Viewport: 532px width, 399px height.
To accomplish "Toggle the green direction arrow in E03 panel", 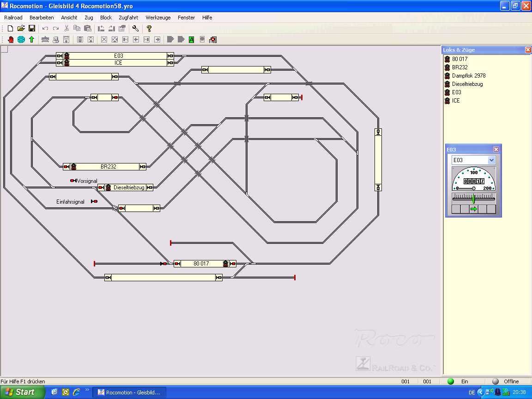I will click(473, 209).
